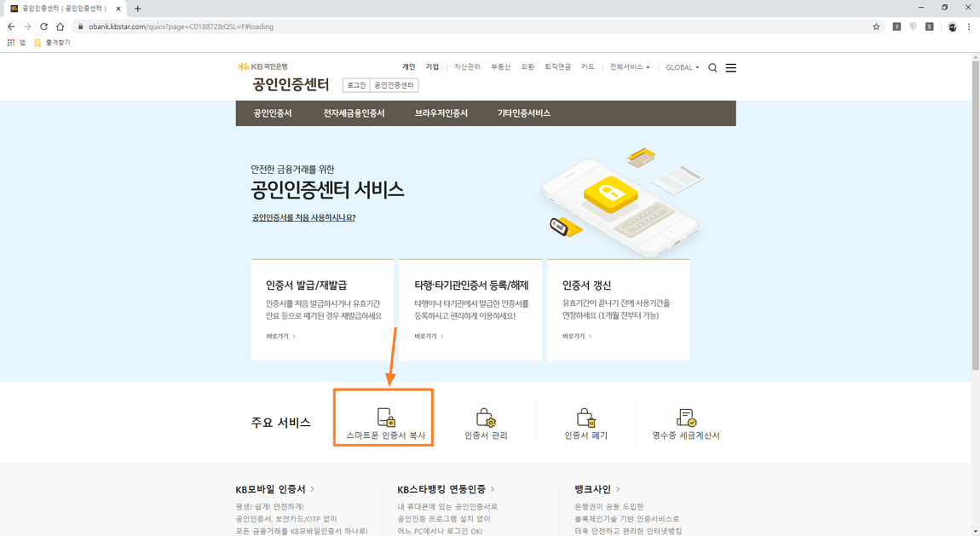Select 부동산 in top navigation
Screen dimensions: 980x536
click(x=500, y=66)
